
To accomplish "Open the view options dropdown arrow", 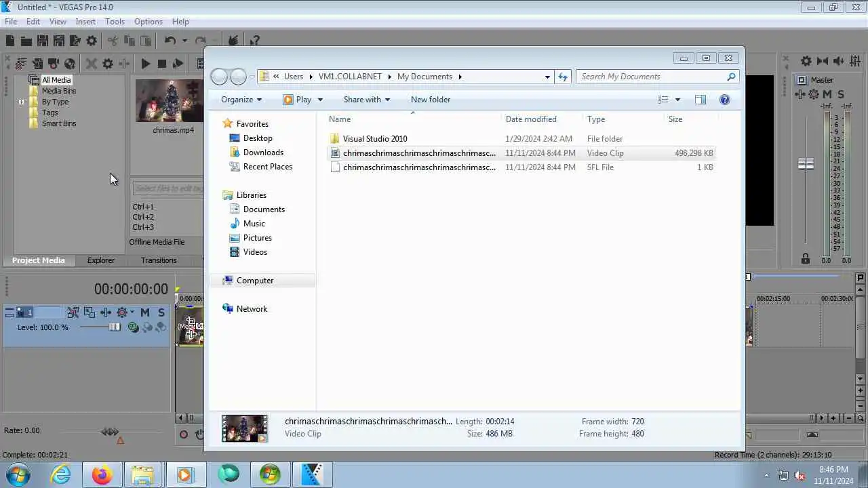I will pyautogui.click(x=677, y=100).
